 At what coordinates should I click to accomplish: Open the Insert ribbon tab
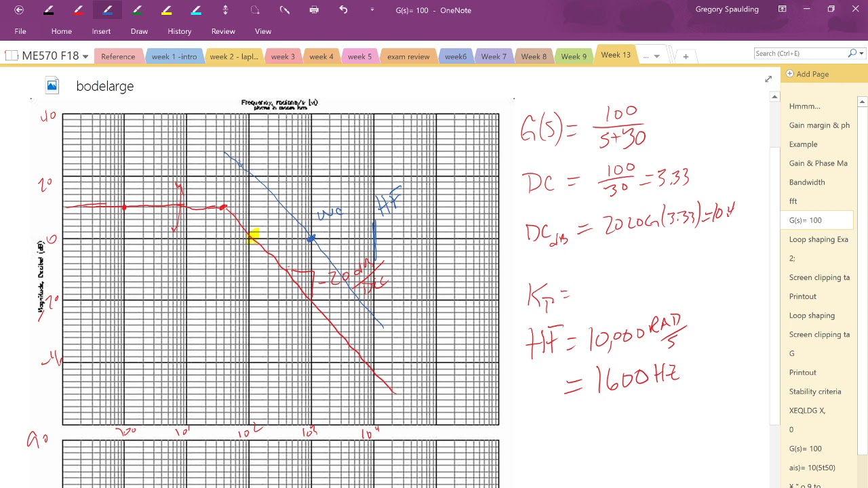(x=101, y=31)
